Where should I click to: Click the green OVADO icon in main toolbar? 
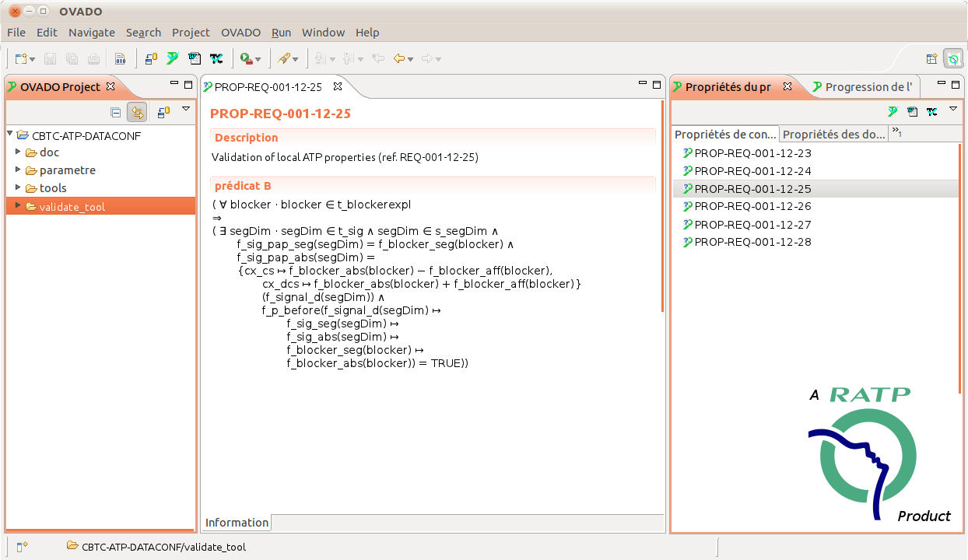172,58
